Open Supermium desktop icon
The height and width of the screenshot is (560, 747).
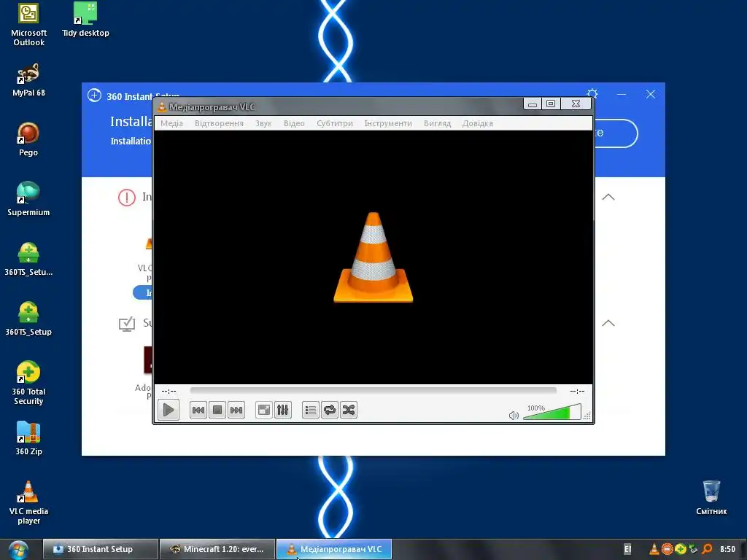tap(28, 199)
